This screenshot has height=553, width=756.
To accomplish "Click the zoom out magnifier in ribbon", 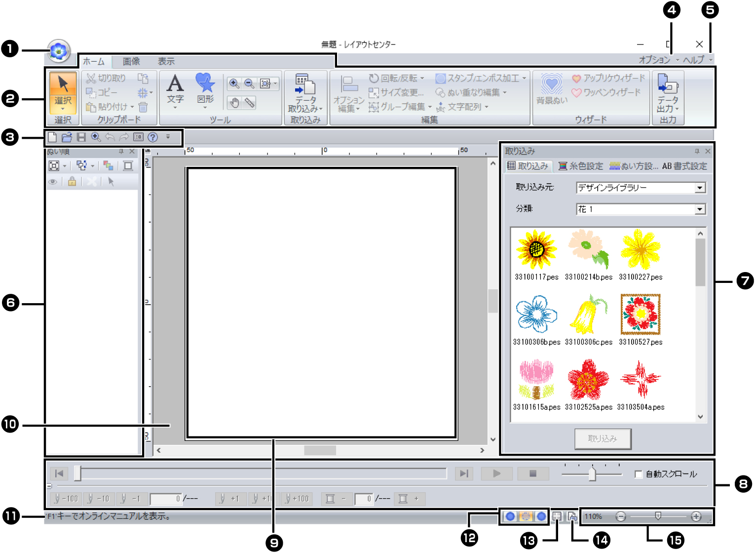I will point(250,83).
